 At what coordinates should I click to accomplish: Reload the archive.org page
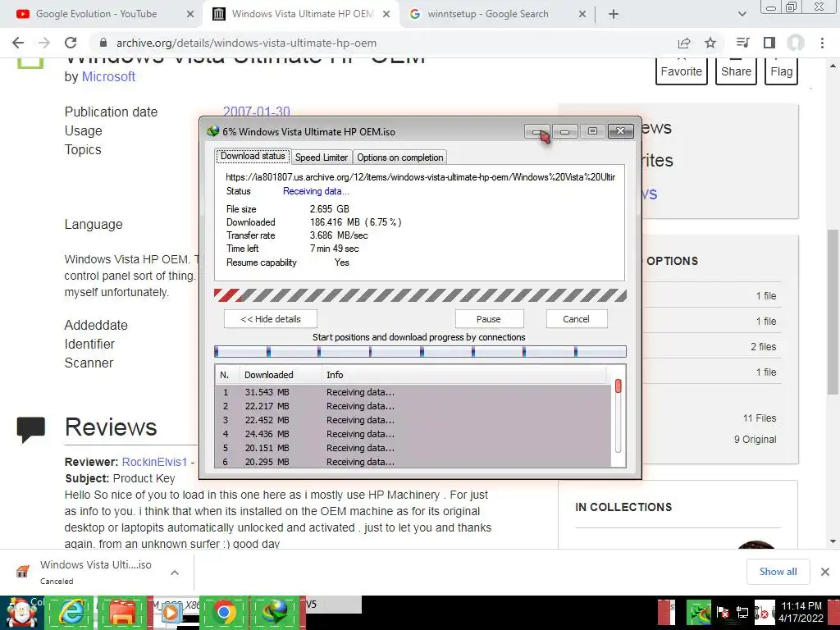(x=71, y=43)
